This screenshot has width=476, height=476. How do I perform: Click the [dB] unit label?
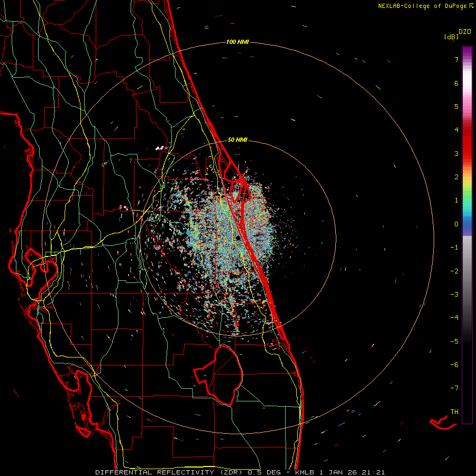451,36
